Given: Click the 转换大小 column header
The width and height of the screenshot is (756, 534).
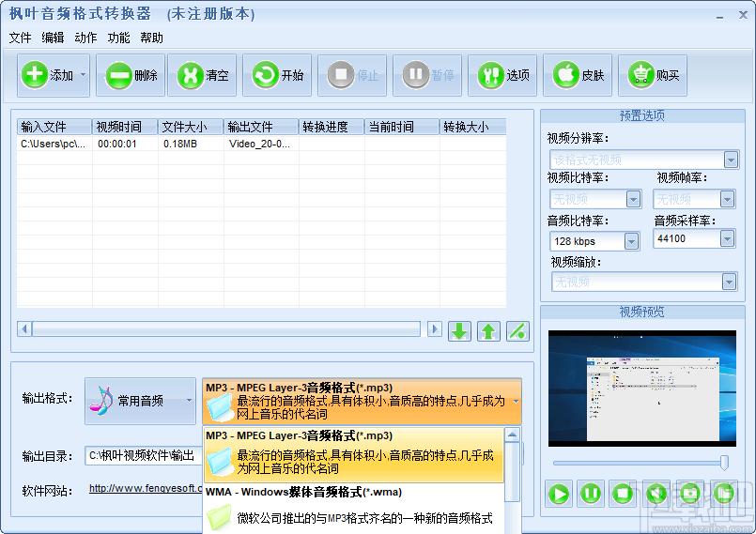Looking at the screenshot, I should point(472,127).
